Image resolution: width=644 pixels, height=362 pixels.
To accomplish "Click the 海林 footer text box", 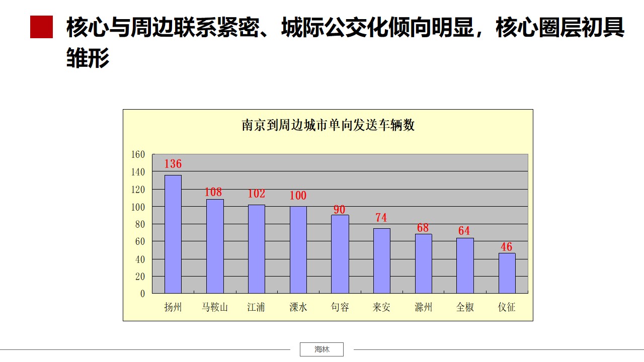I will 321,349.
